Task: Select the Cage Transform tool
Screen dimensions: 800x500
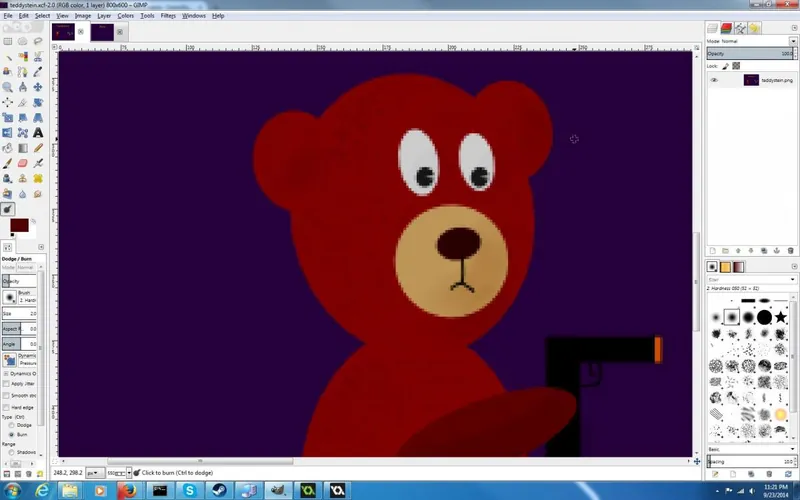Action: pos(22,133)
